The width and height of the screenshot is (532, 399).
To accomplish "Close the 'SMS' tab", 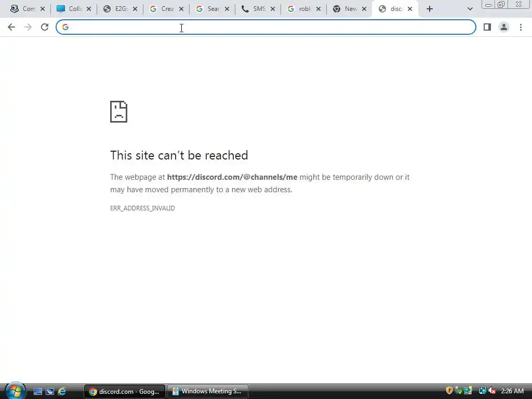I will [273, 9].
